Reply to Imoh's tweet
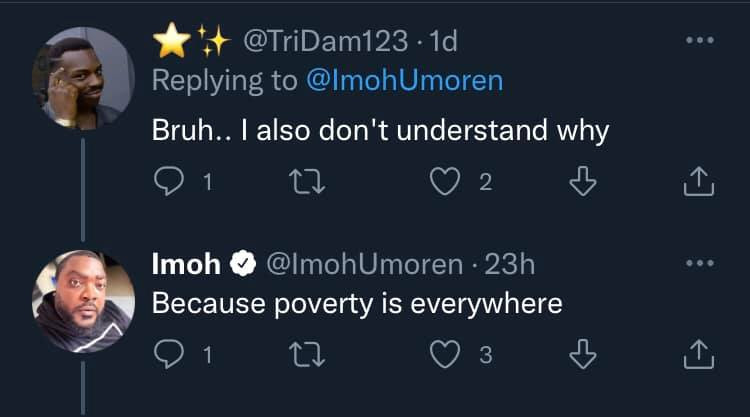The width and height of the screenshot is (750, 417). (x=167, y=354)
